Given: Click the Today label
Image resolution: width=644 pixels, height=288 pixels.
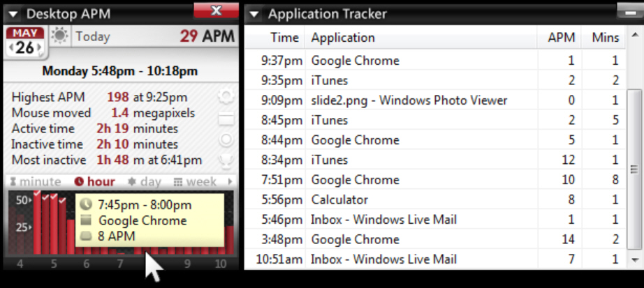Looking at the screenshot, I should (93, 36).
